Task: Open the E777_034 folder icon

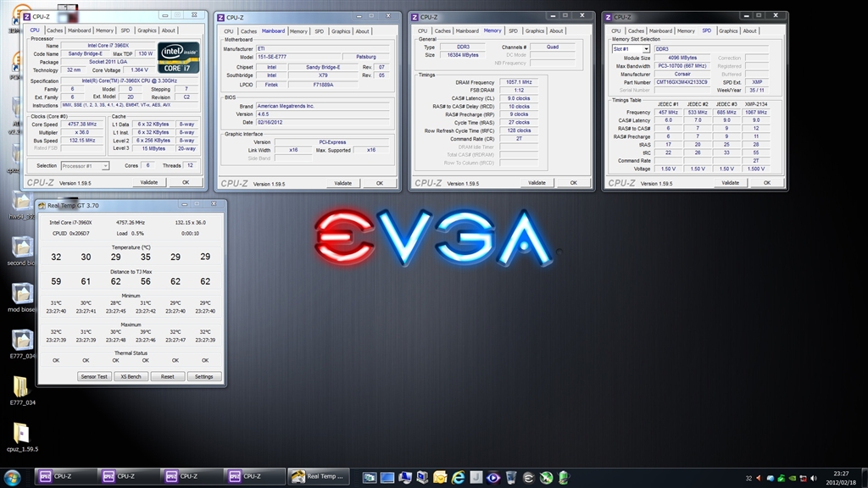Action: [20, 386]
